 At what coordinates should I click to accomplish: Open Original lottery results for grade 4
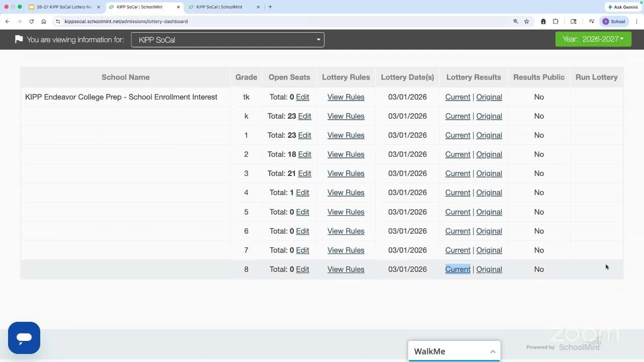click(489, 193)
